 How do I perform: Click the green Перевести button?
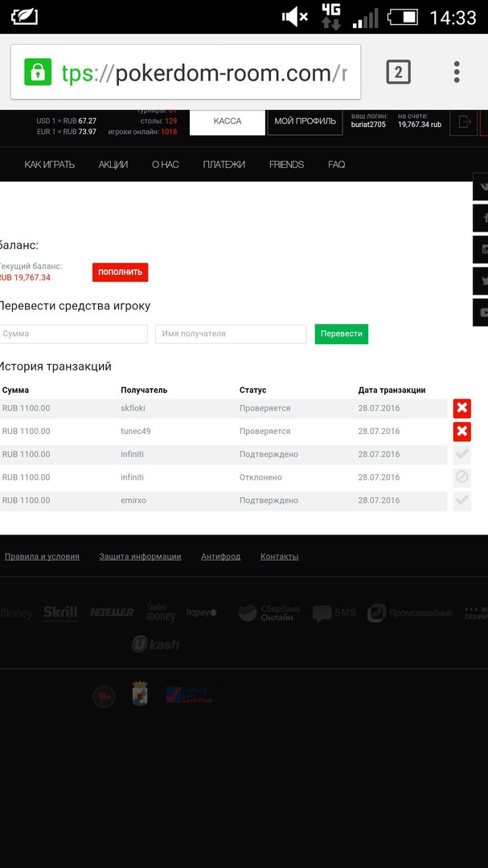[341, 334]
